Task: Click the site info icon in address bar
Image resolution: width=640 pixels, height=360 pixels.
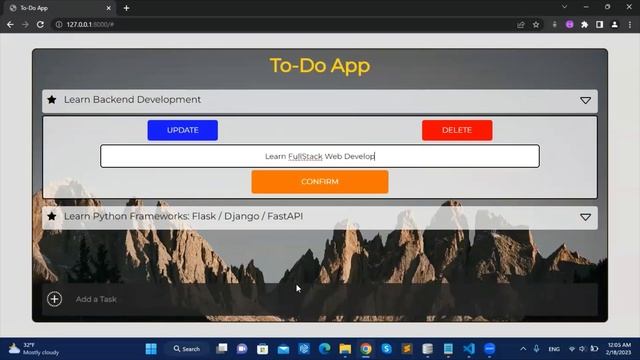Action: (59, 24)
